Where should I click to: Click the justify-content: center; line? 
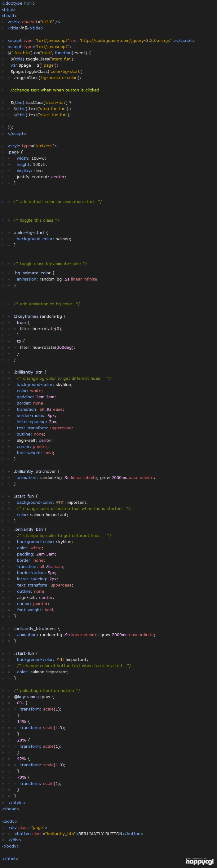41,177
